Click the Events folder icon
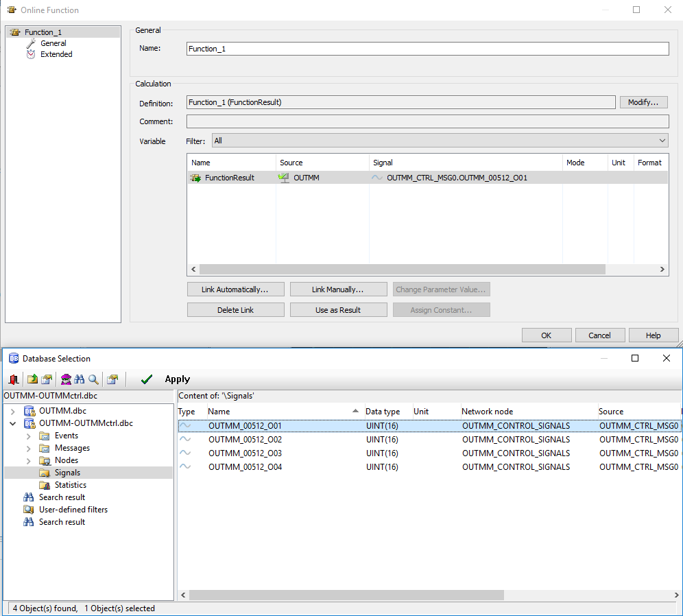This screenshot has width=683, height=616. click(44, 436)
